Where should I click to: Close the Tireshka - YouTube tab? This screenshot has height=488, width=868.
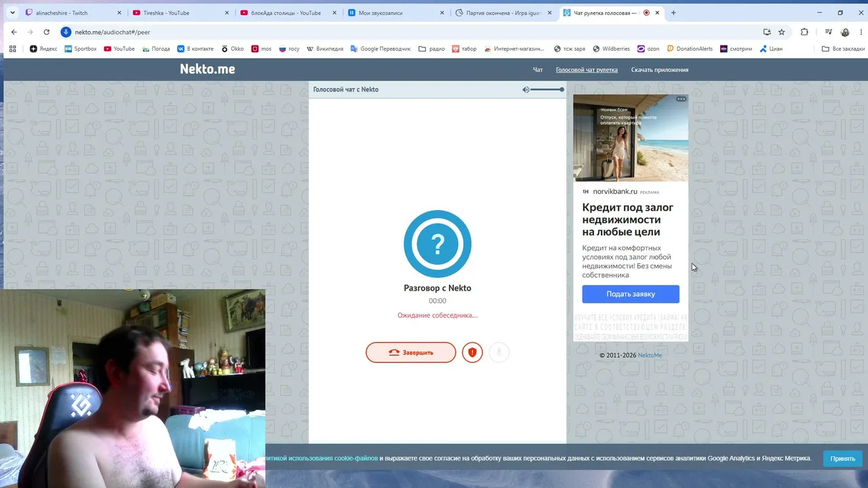[226, 12]
